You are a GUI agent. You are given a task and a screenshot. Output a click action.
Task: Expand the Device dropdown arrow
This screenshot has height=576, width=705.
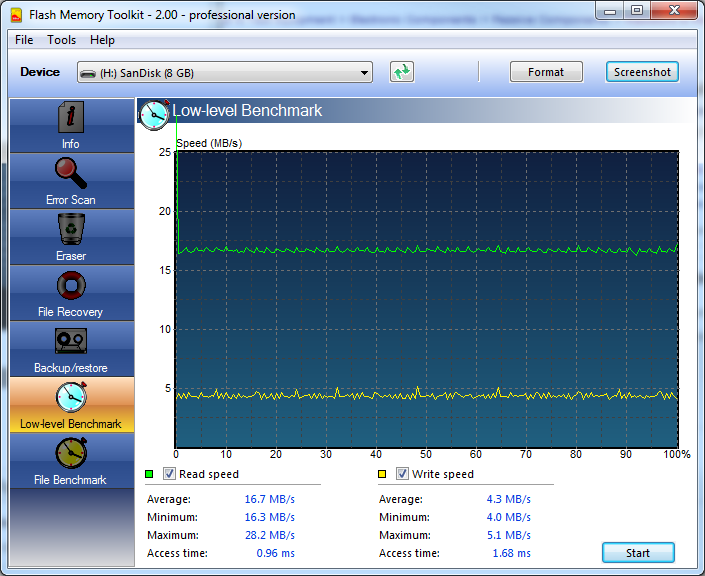point(364,73)
